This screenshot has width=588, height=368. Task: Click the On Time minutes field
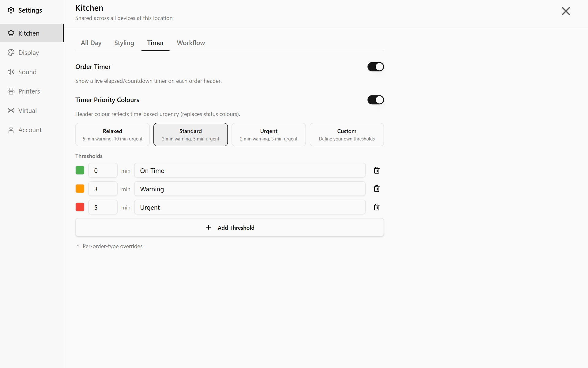(103, 171)
